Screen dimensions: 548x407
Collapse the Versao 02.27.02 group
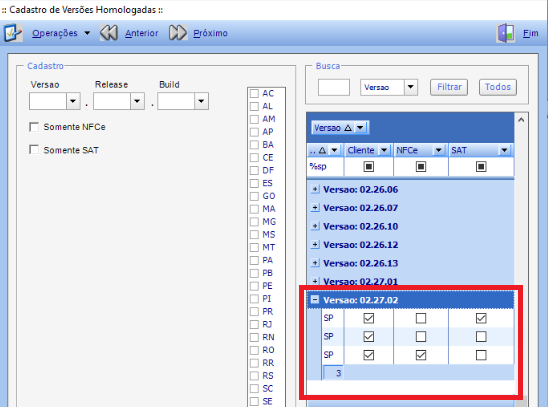[315, 300]
